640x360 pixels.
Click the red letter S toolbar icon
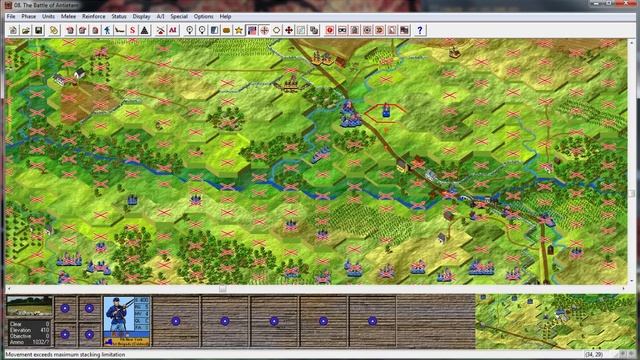132,30
